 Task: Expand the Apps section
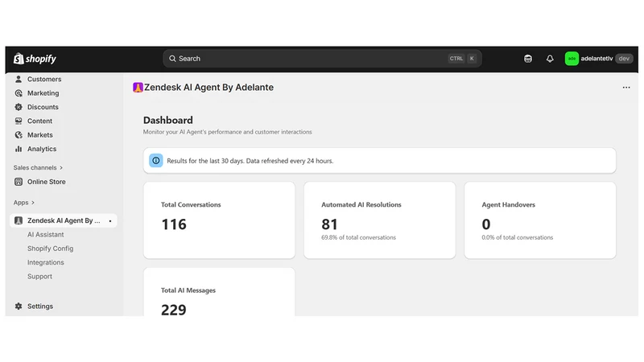pos(24,203)
